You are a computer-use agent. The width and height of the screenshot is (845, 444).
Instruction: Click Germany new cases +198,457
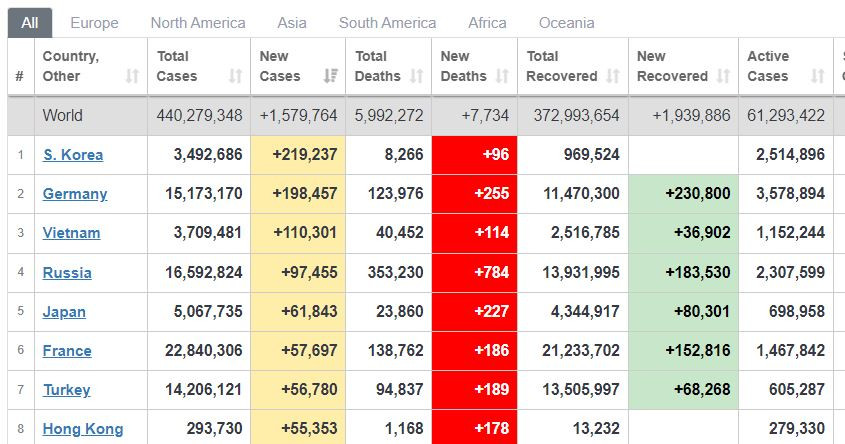pos(305,193)
